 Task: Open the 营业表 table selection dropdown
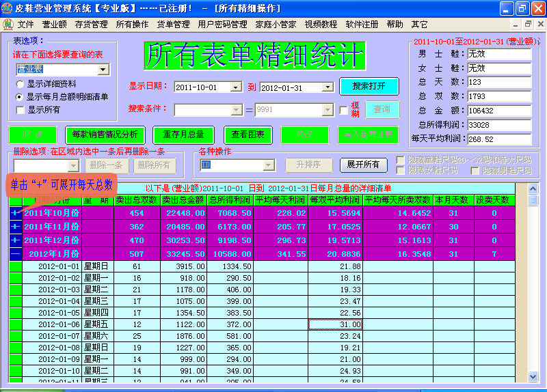coord(103,70)
